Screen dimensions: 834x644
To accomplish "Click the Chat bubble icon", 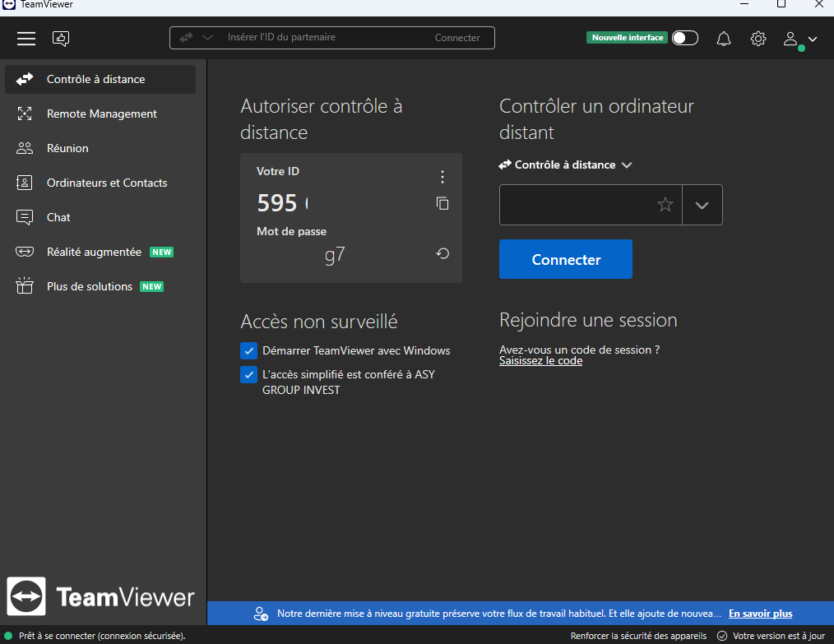I will (x=25, y=217).
